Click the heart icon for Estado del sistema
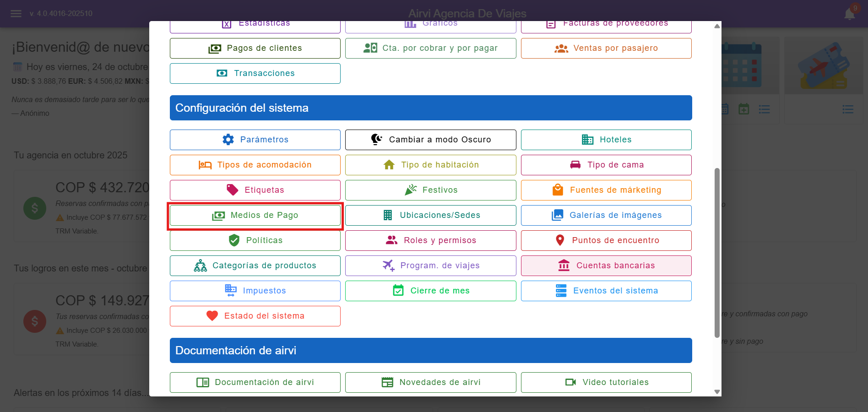 [212, 316]
